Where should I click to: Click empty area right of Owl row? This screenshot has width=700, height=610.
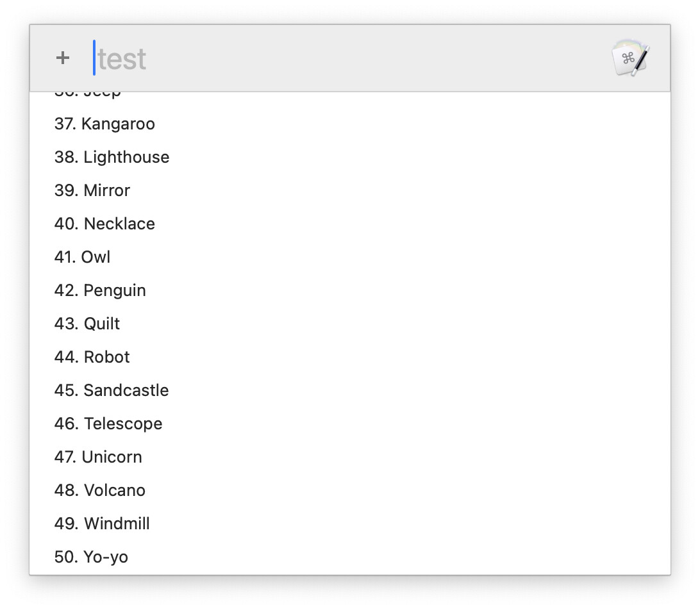point(388,257)
